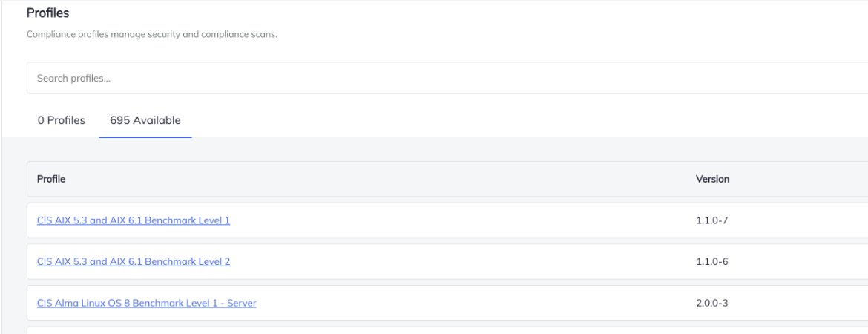This screenshot has width=868, height=334.
Task: Switch to the 0 Profiles tab
Action: [x=61, y=120]
